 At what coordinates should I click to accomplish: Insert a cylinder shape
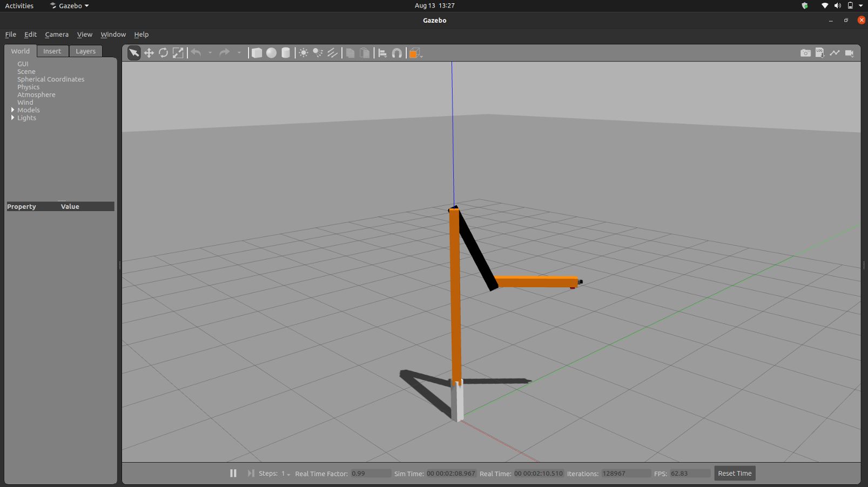click(x=286, y=53)
